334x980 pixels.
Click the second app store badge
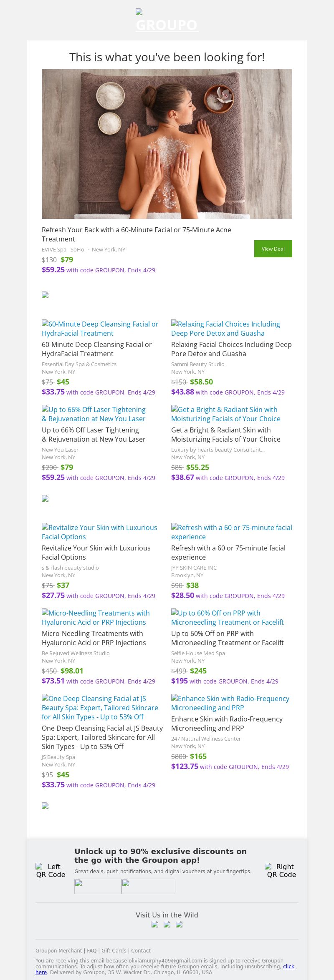click(148, 886)
